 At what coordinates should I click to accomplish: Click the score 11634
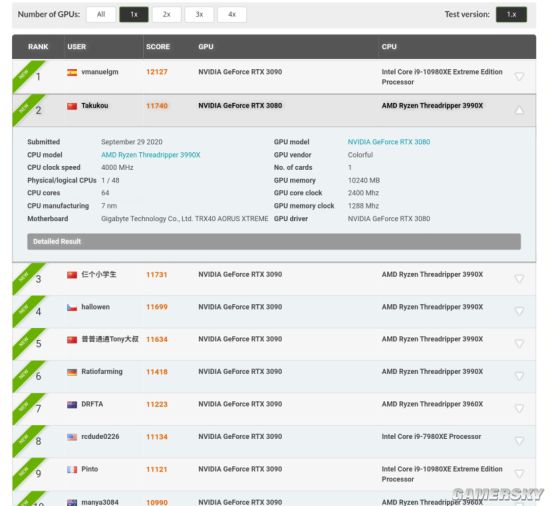(157, 339)
